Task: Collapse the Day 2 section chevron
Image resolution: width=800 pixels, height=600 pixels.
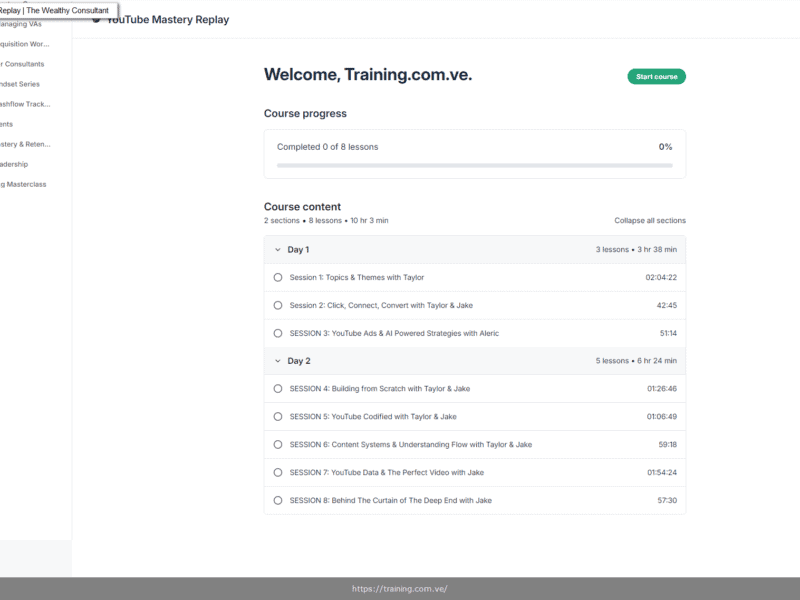Action: tap(278, 360)
